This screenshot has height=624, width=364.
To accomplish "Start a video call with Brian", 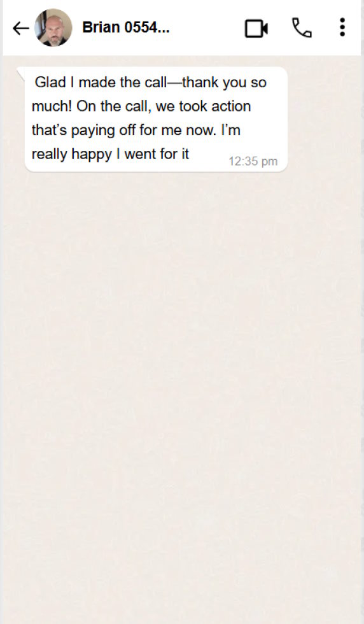I will (x=256, y=28).
